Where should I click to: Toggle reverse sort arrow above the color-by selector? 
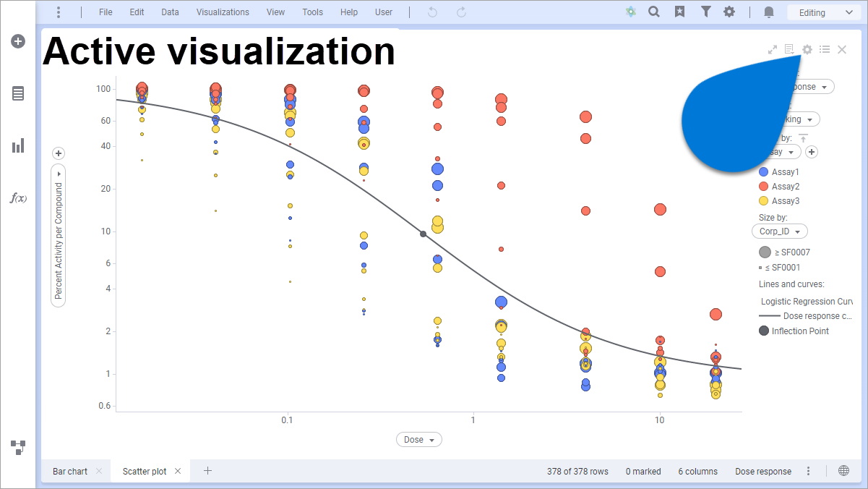pyautogui.click(x=803, y=137)
